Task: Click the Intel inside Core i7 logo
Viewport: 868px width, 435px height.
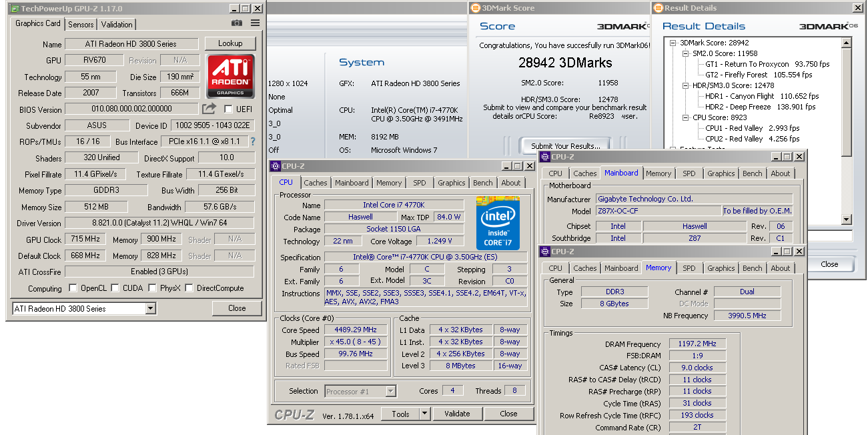Action: (x=498, y=223)
